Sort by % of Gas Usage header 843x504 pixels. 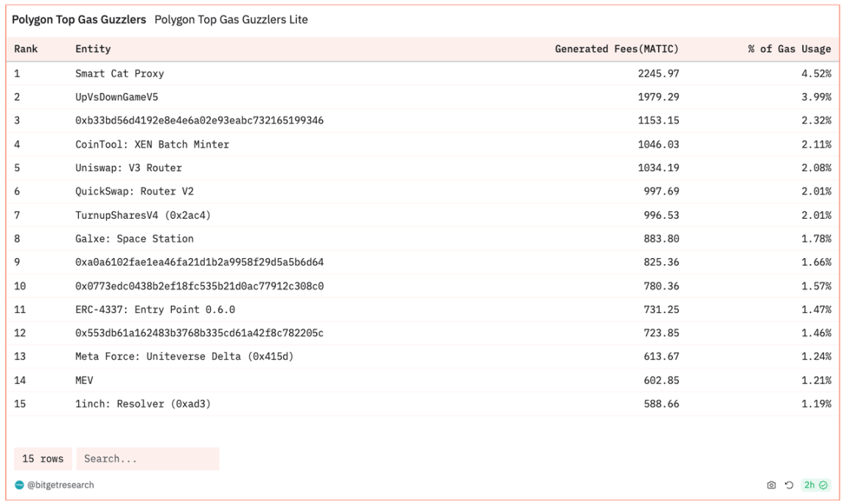[789, 49]
